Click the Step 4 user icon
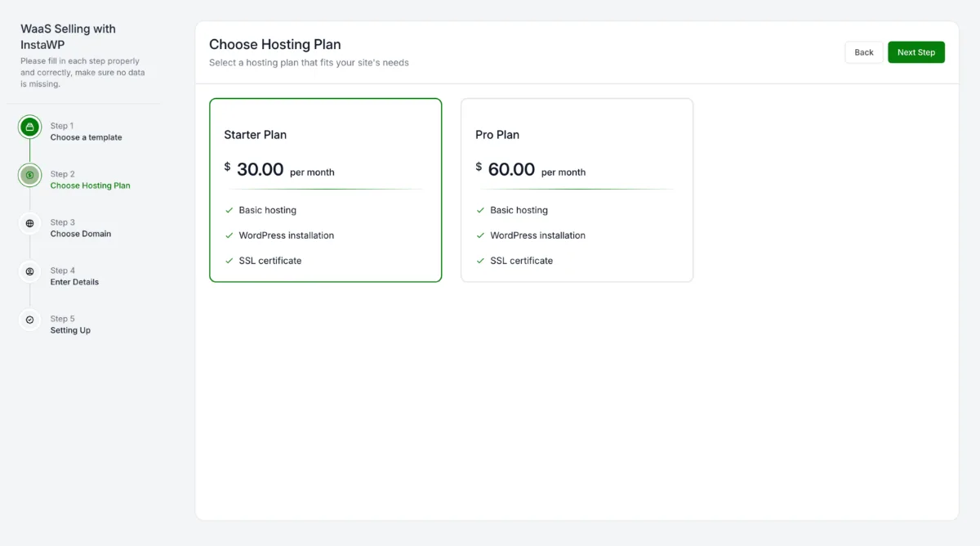Viewport: 980px width, 546px height. coord(30,271)
